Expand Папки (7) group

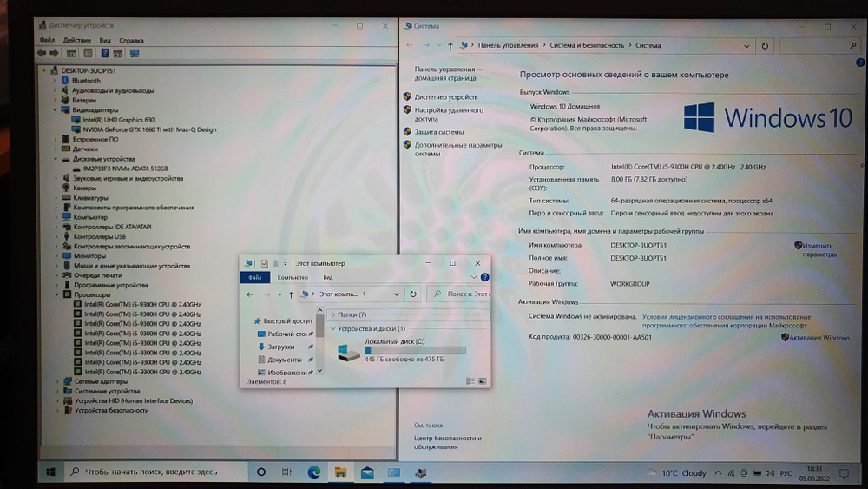pos(333,314)
